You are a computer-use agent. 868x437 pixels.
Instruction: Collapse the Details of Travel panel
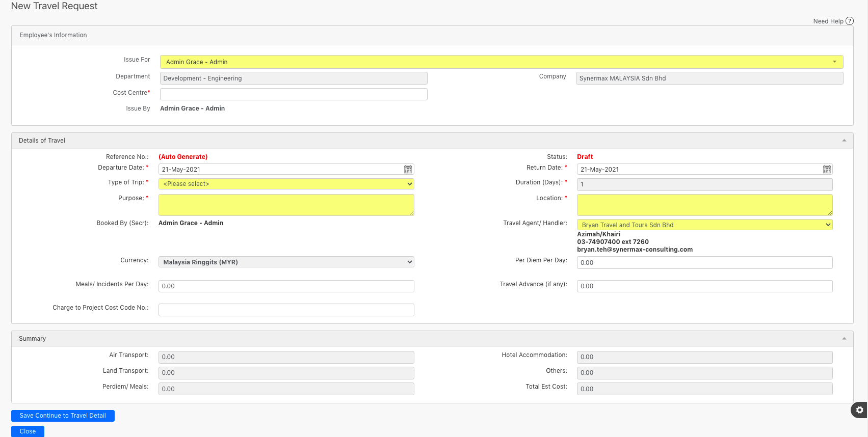click(x=844, y=141)
